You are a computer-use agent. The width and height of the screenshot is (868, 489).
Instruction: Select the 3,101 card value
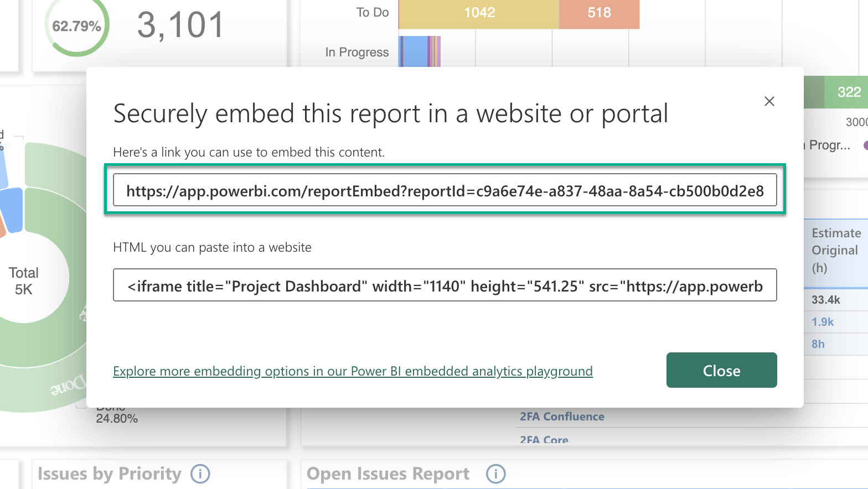coord(180,25)
